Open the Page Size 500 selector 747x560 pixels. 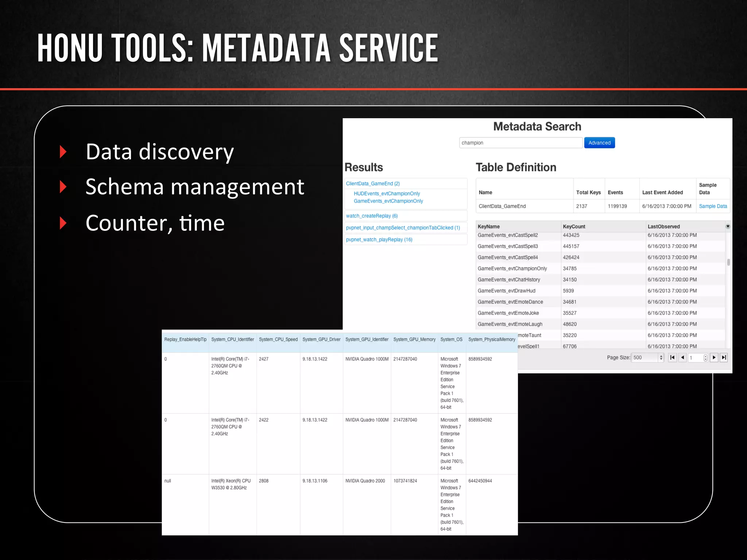click(647, 358)
